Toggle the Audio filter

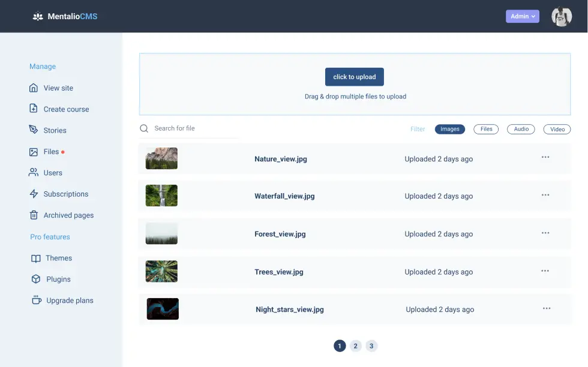point(520,129)
